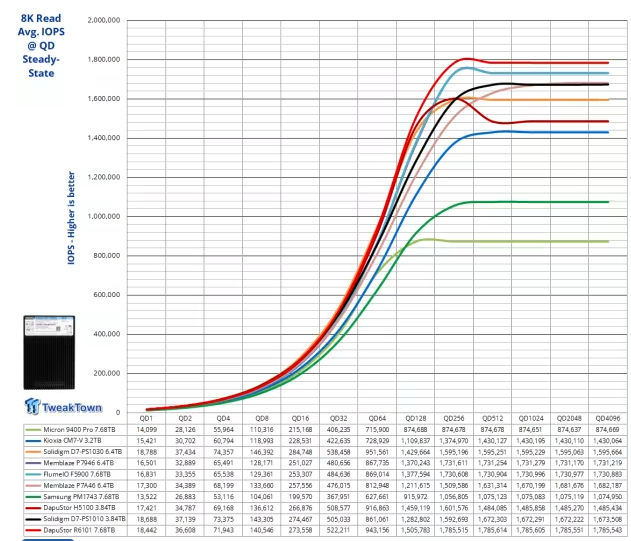Click the Micron 9400 Pro light-green legend line
The height and width of the screenshot is (541, 631).
[x=33, y=430]
